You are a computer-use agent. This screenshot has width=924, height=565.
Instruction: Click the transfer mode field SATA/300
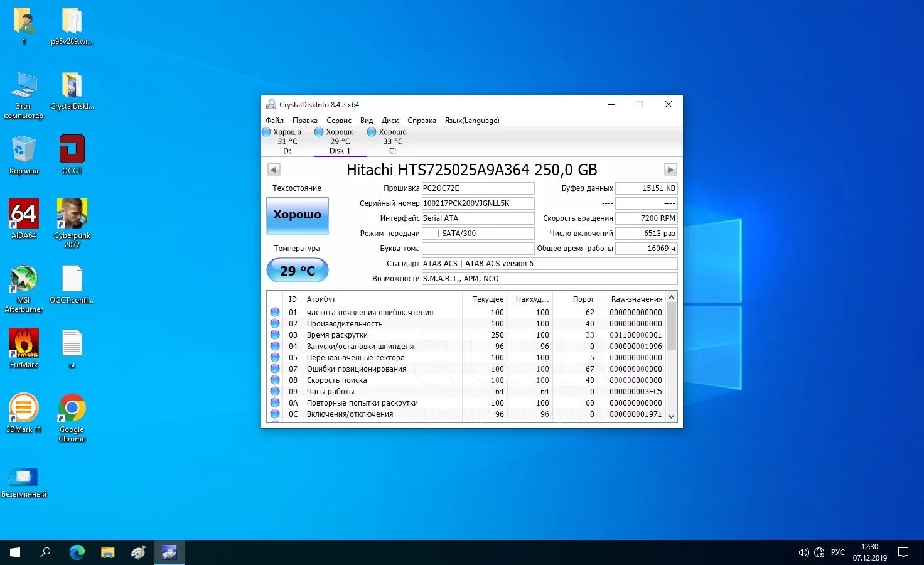click(478, 234)
